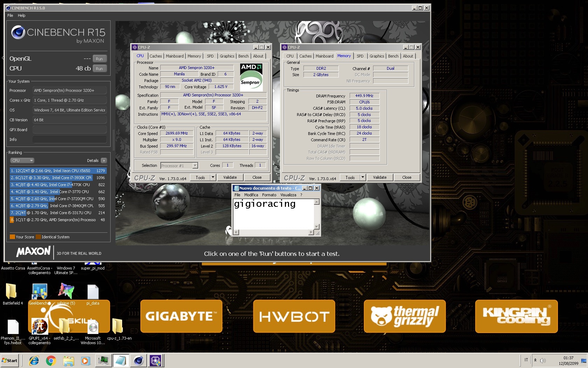
Task: Click the volume speaker tray icon
Action: (543, 360)
